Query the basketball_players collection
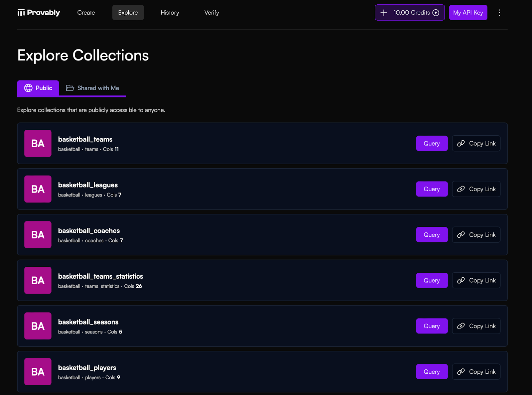This screenshot has width=532, height=395. pos(432,372)
